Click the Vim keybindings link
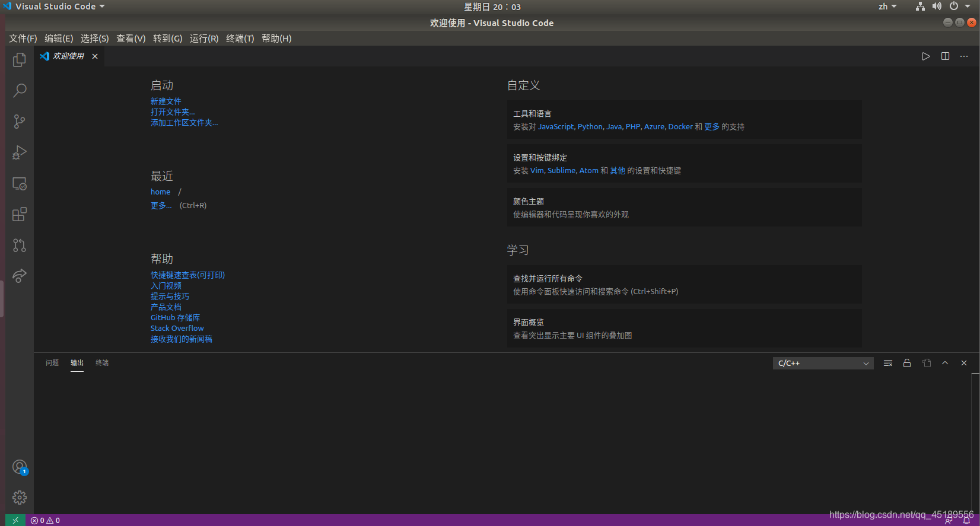 537,171
